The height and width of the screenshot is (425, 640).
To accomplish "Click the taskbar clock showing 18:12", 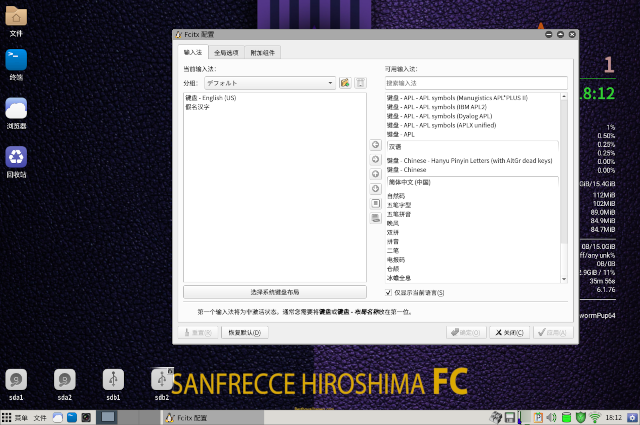I will pos(613,417).
